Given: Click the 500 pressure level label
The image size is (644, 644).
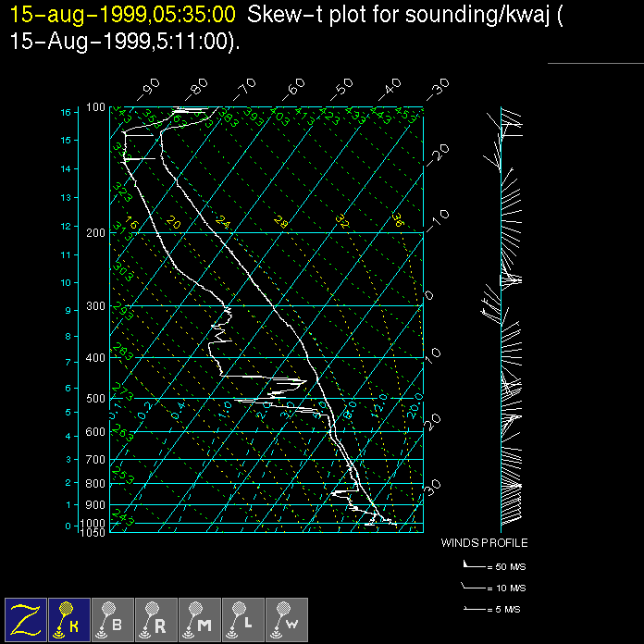Looking at the screenshot, I should 96,399.
